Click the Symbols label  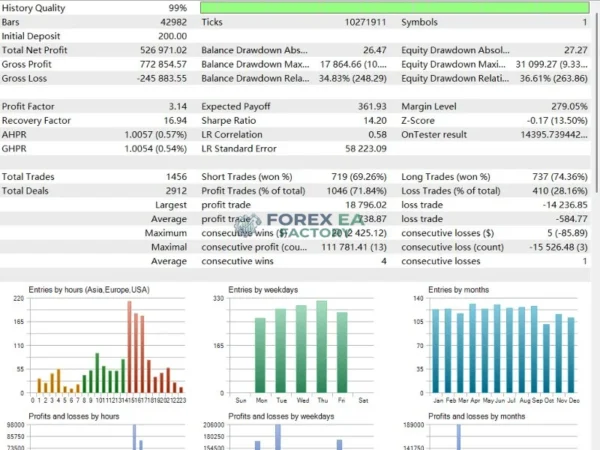pyautogui.click(x=419, y=22)
